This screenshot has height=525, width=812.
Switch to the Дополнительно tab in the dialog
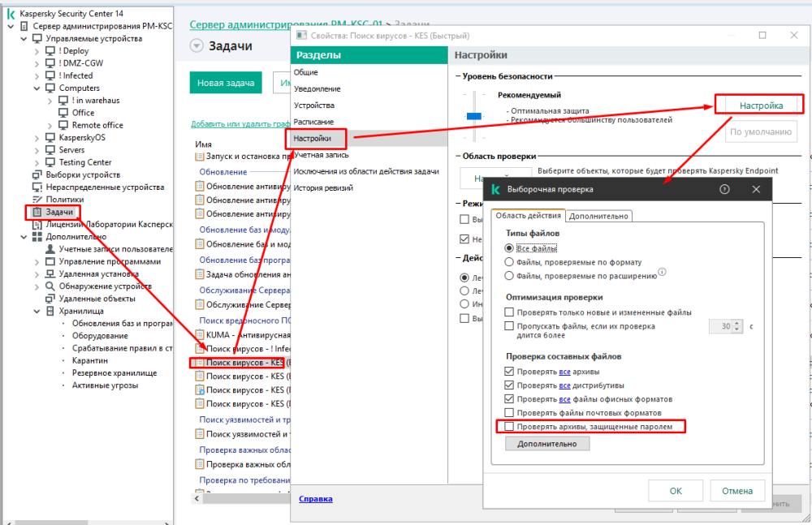[598, 216]
